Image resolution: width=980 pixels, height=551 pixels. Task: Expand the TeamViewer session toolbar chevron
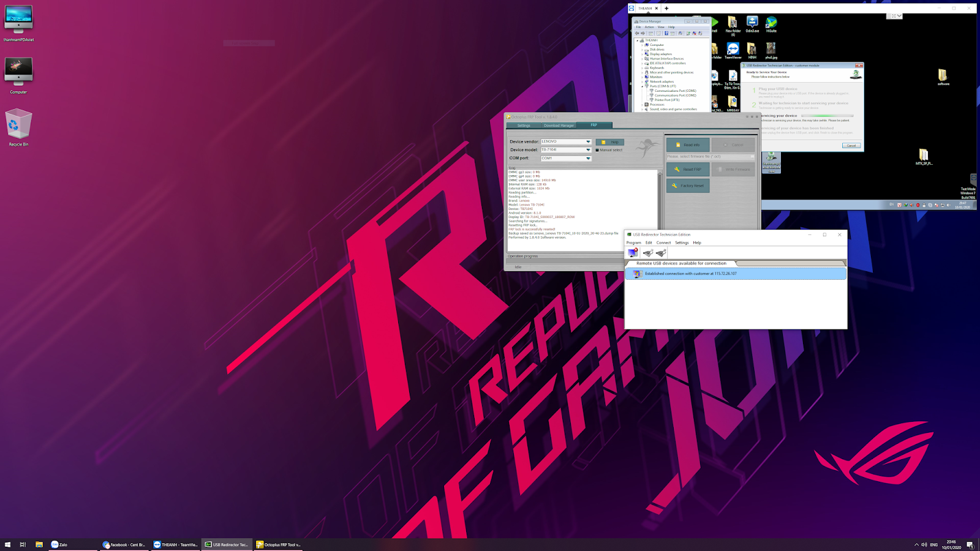(899, 16)
